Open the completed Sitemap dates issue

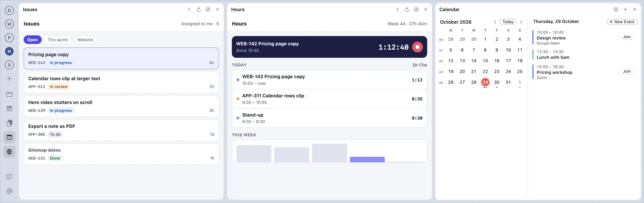point(121,154)
